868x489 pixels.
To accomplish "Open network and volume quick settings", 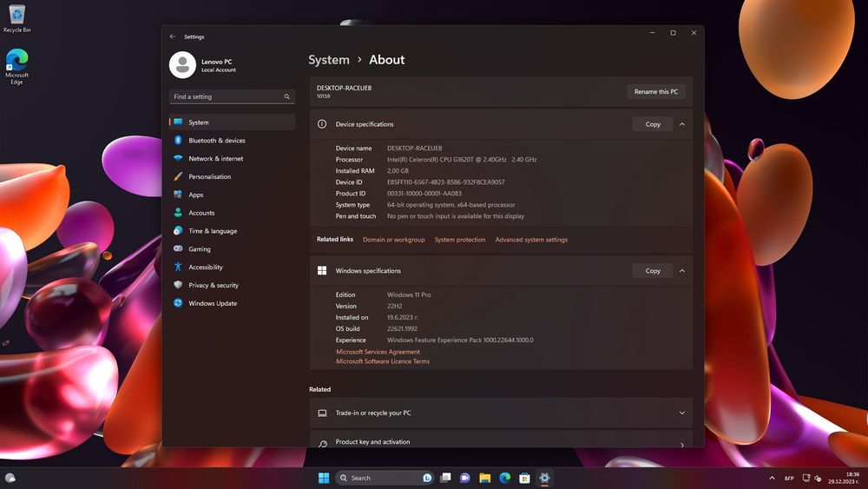I will tap(812, 478).
